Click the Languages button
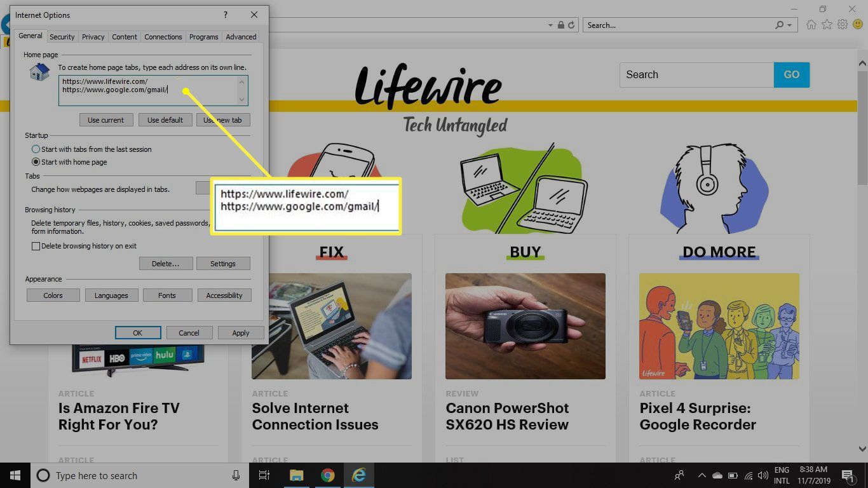Image resolution: width=868 pixels, height=488 pixels. click(111, 295)
